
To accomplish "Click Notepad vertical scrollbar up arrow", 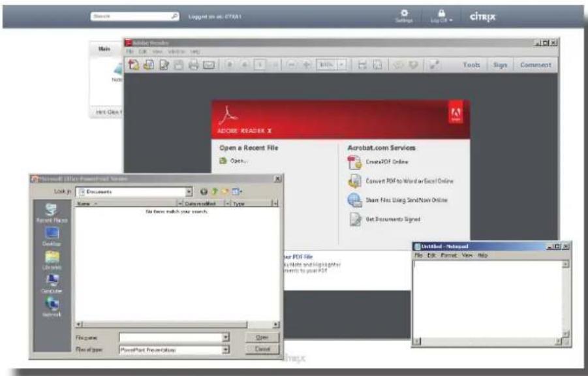I will point(566,264).
